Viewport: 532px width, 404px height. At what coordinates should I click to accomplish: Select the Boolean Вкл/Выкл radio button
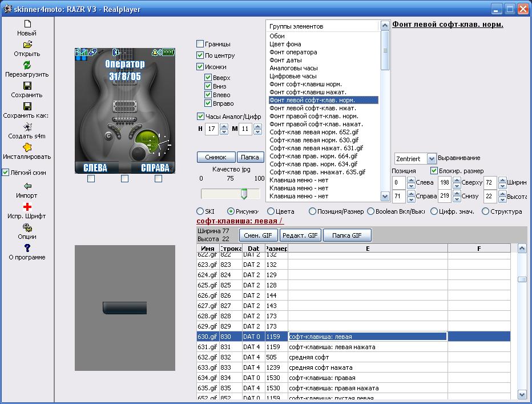pos(371,211)
